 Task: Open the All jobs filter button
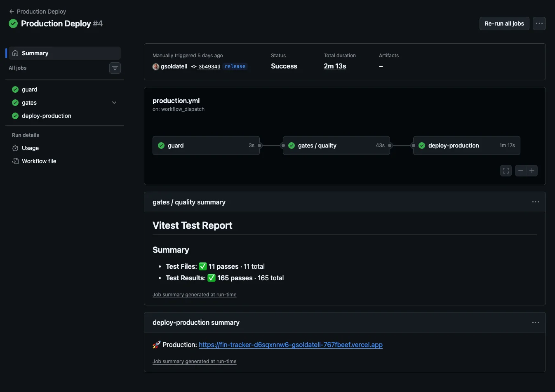point(115,68)
